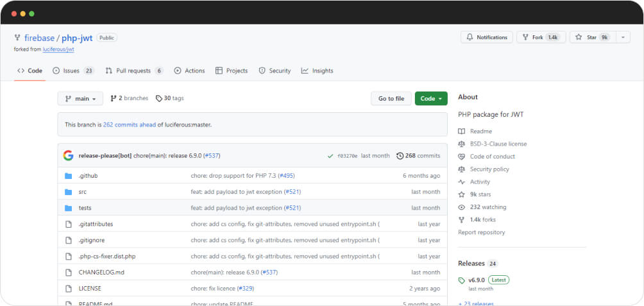
Task: Open the Activity link
Action: 480,182
